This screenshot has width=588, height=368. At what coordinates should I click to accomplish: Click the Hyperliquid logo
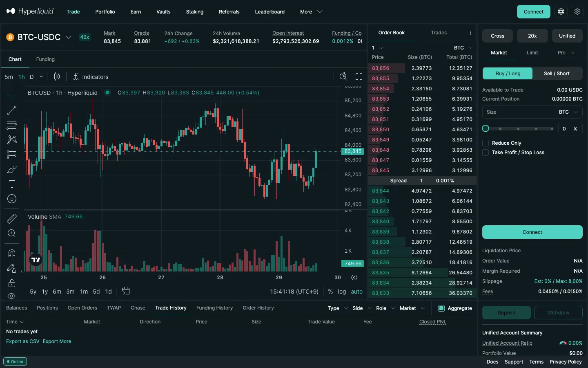[x=30, y=11]
